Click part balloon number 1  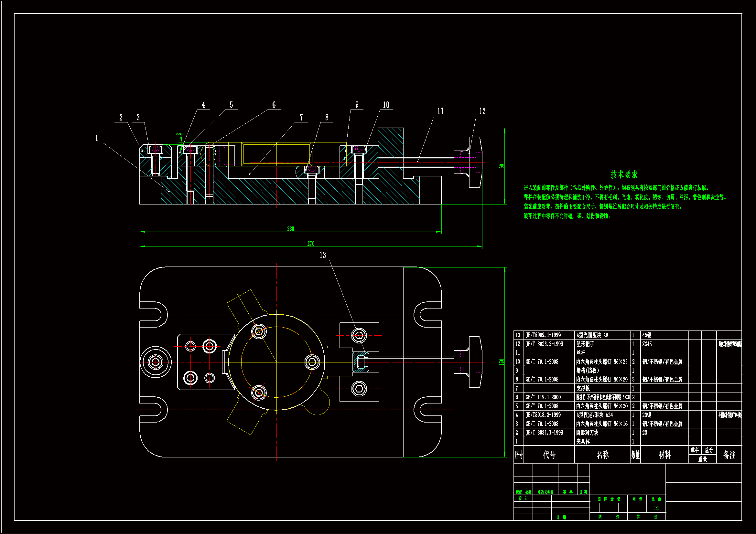(x=97, y=138)
